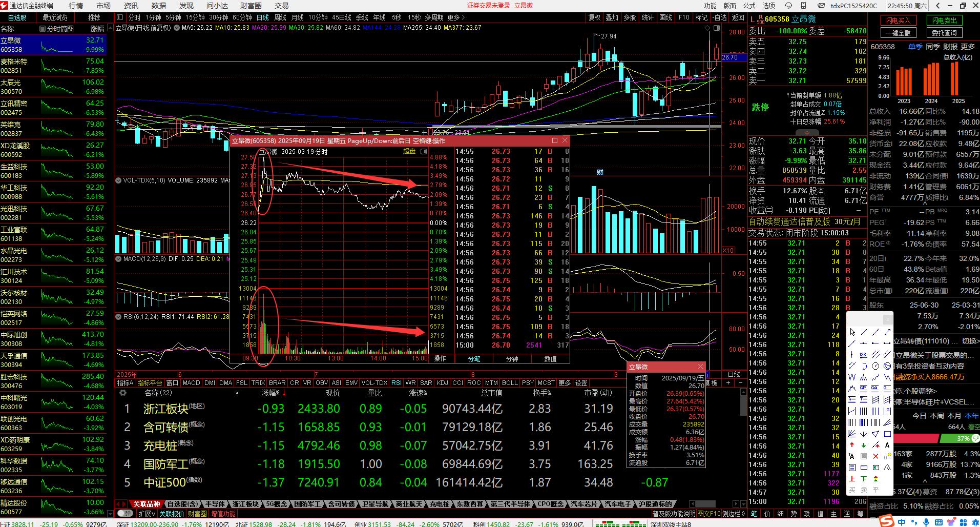Choose the red X delete drawing tool
The image size is (980, 527).
pyautogui.click(x=875, y=456)
